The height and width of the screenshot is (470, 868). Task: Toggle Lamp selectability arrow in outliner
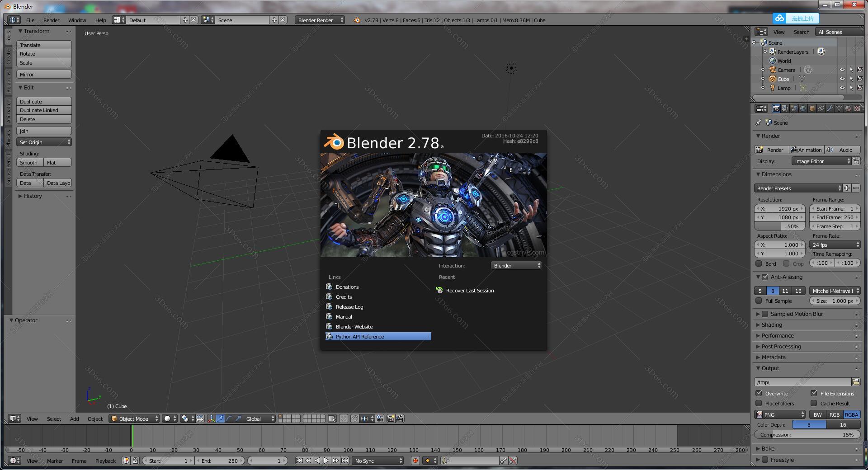pos(851,88)
